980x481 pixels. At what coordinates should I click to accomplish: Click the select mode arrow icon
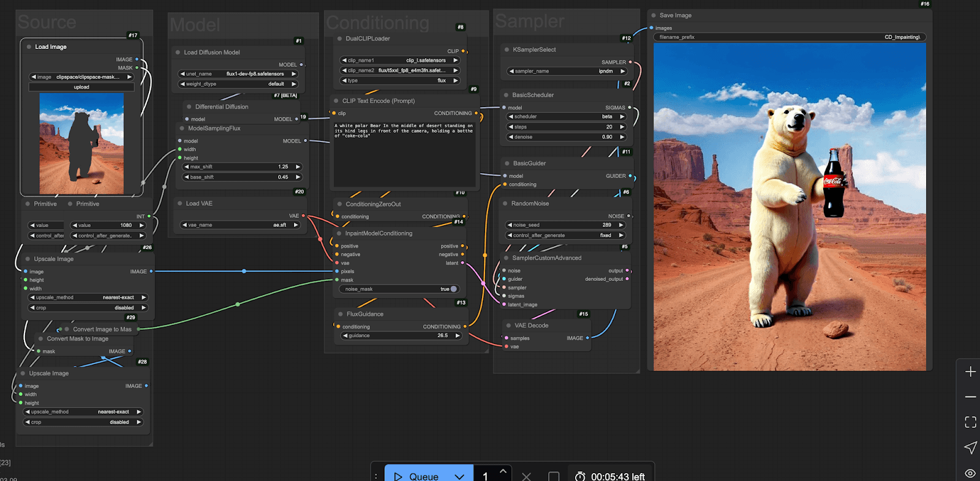pyautogui.click(x=970, y=448)
